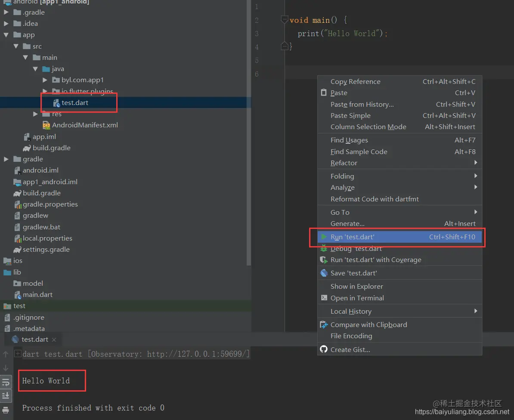The image size is (514, 420).
Task: Click the Open in Terminal icon
Action: point(324,297)
